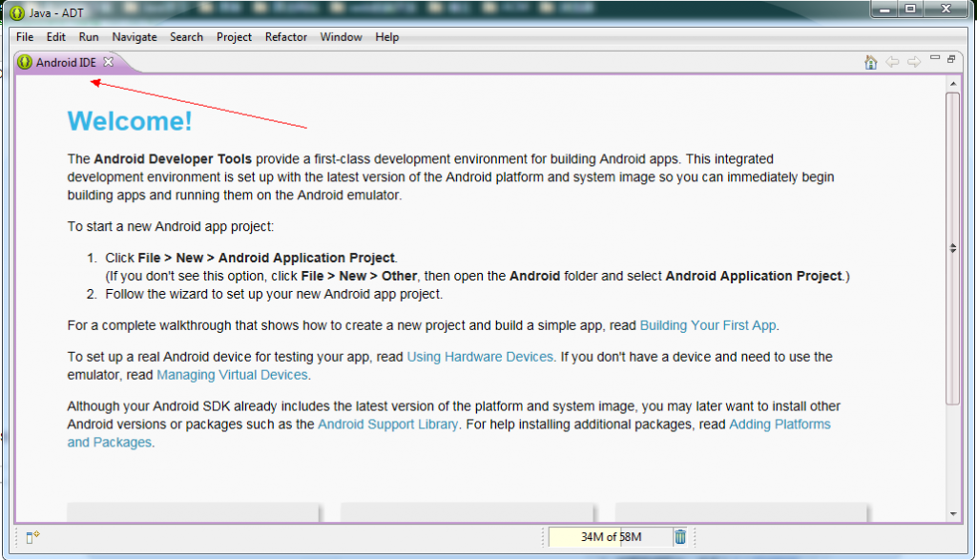
Task: Open the Navigate menu
Action: click(135, 37)
